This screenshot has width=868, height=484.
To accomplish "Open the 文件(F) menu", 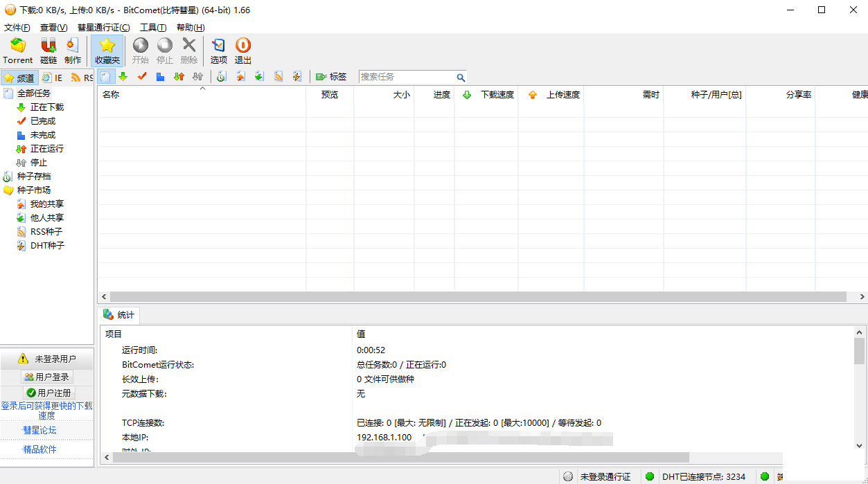I will 17,28.
